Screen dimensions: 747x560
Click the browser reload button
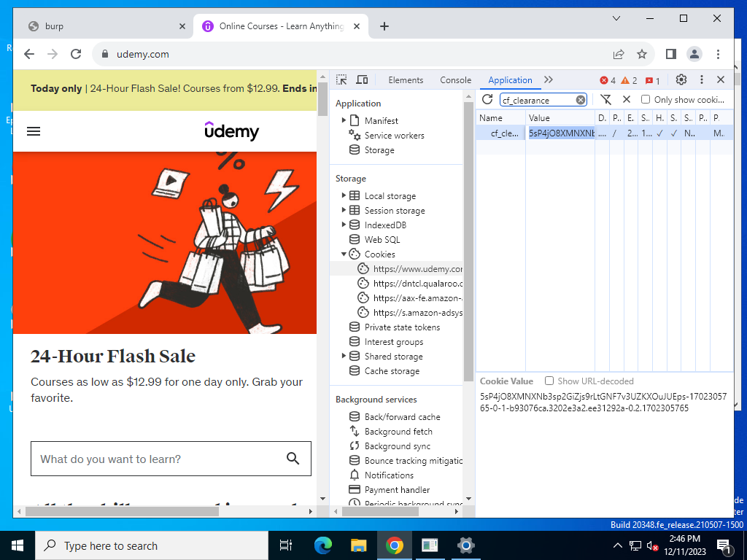[x=76, y=54]
